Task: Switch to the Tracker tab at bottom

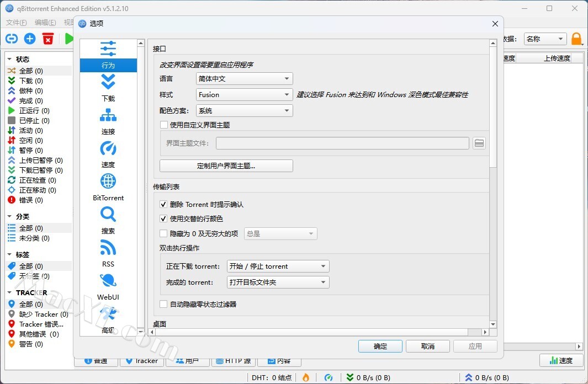Action: [x=142, y=361]
